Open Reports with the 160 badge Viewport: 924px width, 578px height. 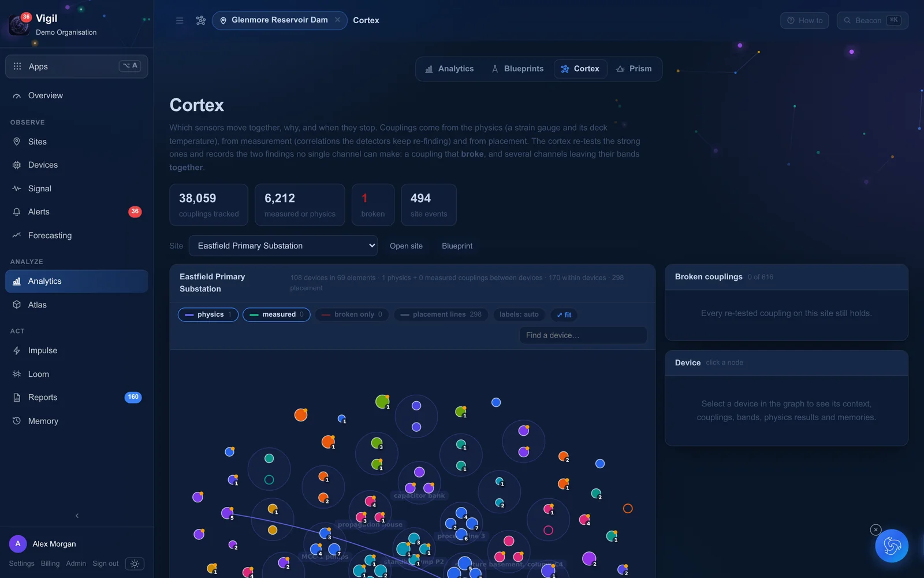click(77, 397)
